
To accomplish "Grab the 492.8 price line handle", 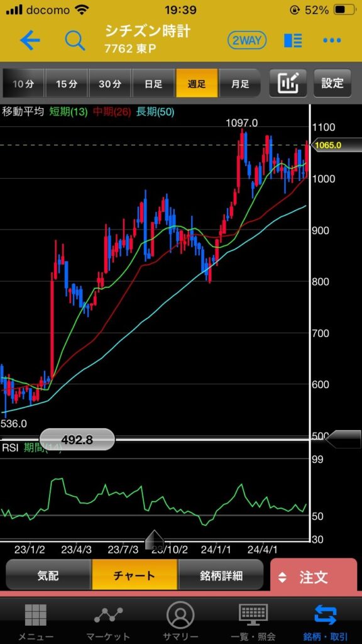I will click(77, 440).
